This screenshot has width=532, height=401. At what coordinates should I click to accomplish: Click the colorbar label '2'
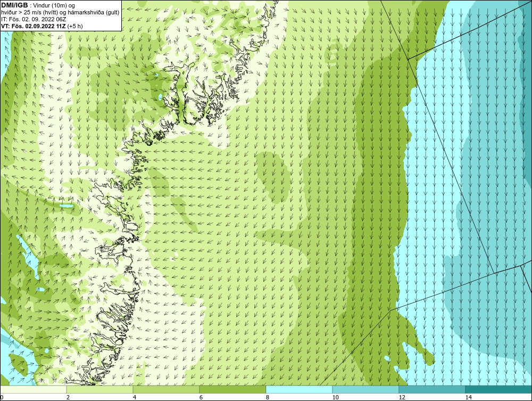[x=68, y=397]
